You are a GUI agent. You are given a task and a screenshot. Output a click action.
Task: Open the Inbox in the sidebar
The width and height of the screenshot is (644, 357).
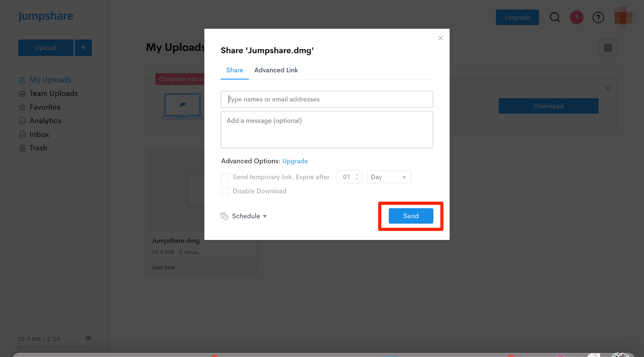click(39, 134)
